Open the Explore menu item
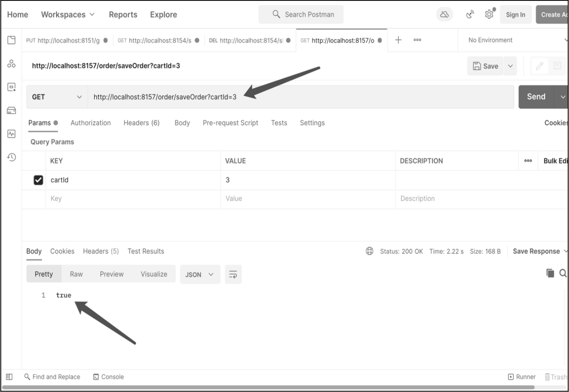Viewport: 569px width, 392px height. click(163, 14)
